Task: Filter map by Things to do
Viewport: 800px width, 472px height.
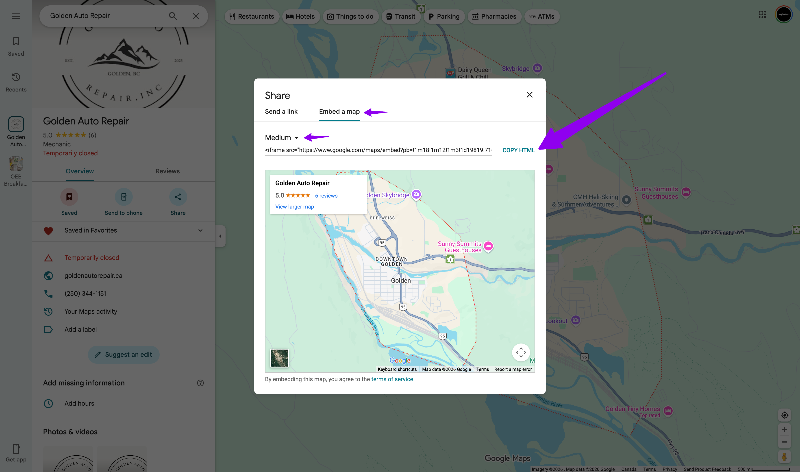Action: (350, 16)
